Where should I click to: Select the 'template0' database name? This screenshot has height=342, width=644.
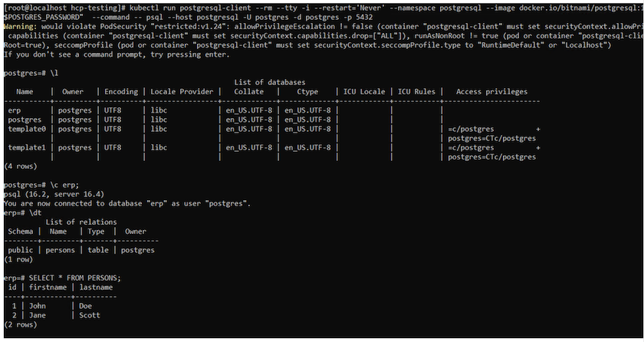26,129
